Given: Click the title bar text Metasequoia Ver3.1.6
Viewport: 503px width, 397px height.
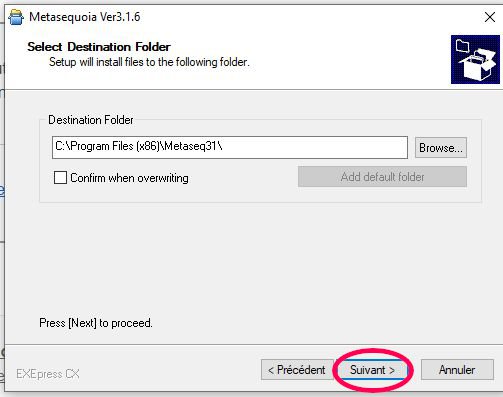Looking at the screenshot, I should click(x=85, y=17).
